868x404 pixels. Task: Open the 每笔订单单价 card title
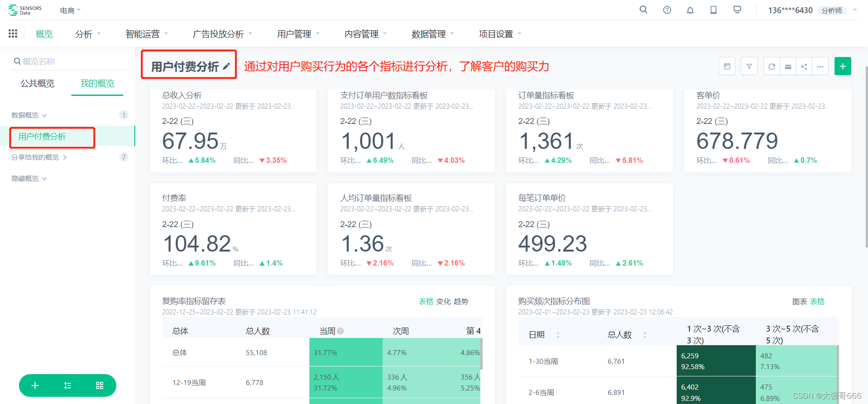[x=542, y=198]
